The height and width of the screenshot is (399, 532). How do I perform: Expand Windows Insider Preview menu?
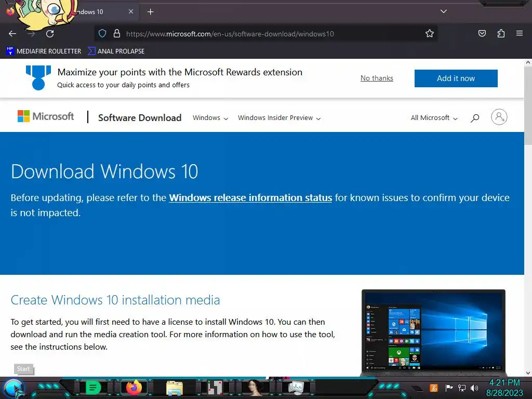(279, 118)
